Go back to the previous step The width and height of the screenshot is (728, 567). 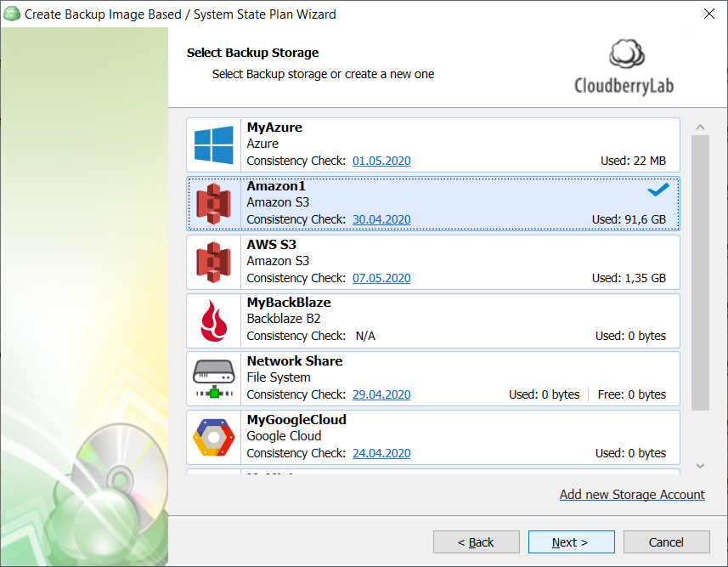point(477,541)
